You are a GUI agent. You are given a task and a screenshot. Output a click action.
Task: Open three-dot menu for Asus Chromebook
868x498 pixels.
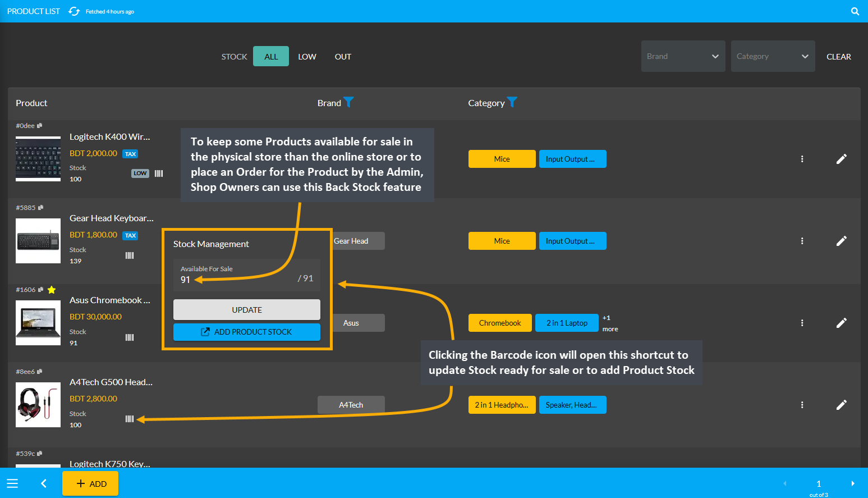point(802,323)
